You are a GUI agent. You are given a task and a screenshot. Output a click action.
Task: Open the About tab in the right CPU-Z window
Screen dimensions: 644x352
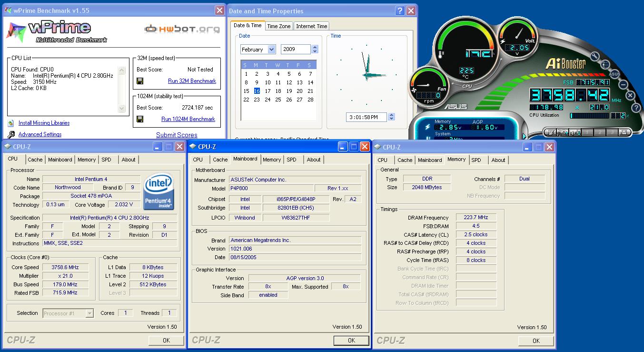[498, 160]
